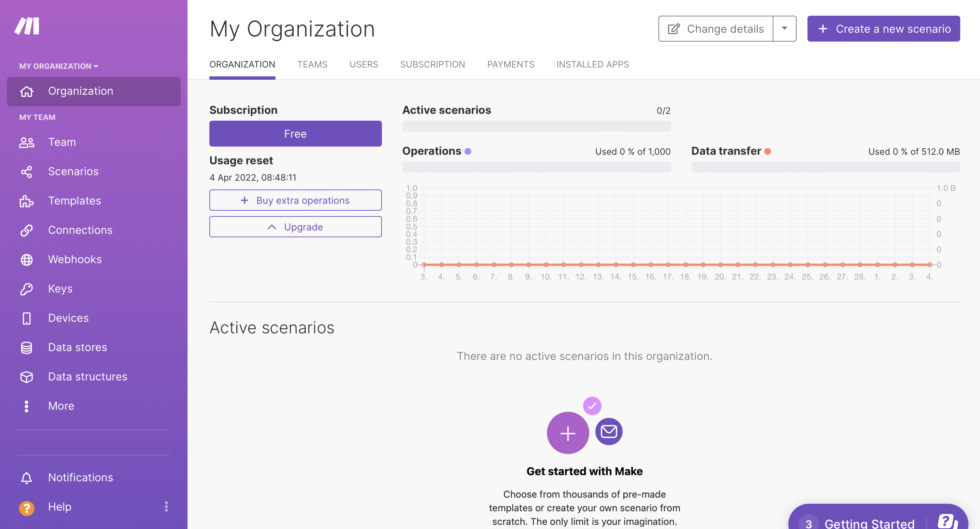The width and height of the screenshot is (980, 529).
Task: Open the three-dot menu beside Help
Action: point(166,507)
